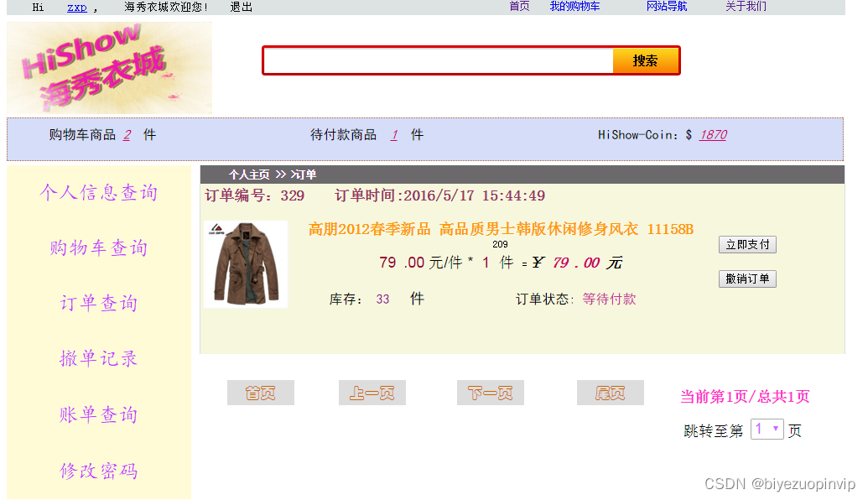Click the 个人主页 breadcrumb link
868x500 pixels.
[249, 174]
